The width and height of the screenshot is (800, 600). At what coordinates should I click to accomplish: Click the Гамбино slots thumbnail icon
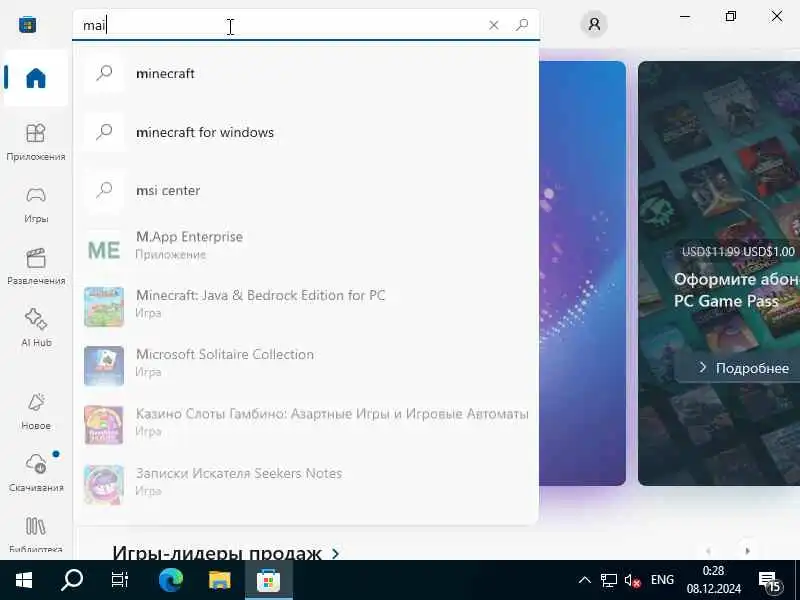[104, 425]
